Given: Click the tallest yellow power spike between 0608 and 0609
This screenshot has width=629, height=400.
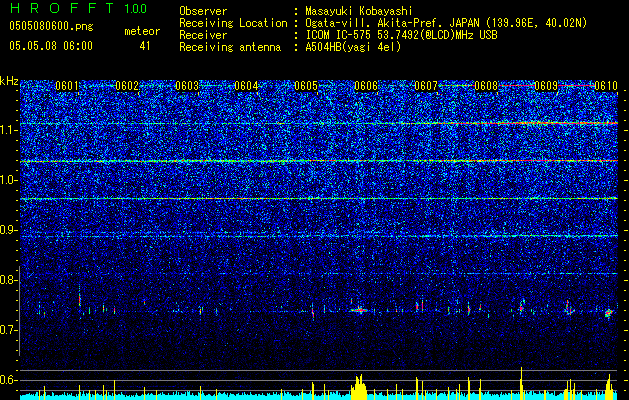Looking at the screenshot, I should coord(521,383).
